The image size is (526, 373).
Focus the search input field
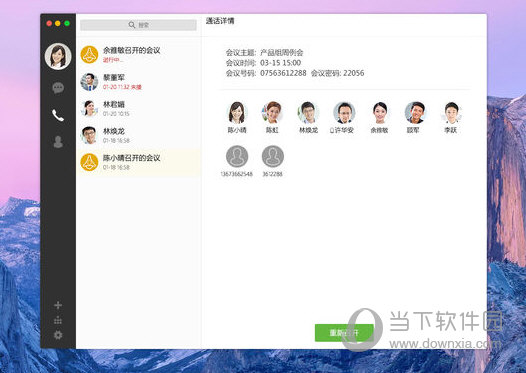(x=138, y=25)
